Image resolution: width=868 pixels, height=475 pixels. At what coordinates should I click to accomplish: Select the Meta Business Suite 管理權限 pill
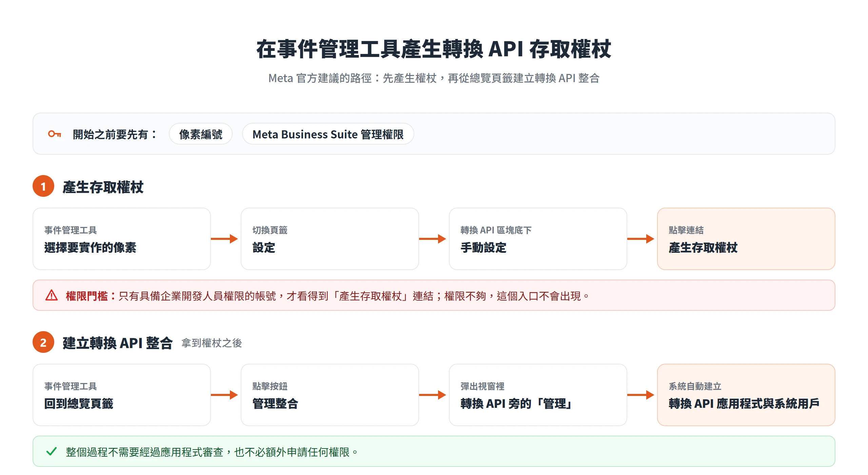pos(328,134)
